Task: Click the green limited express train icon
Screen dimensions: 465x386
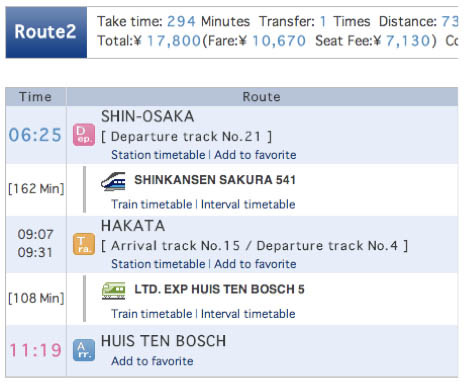Action: (114, 290)
